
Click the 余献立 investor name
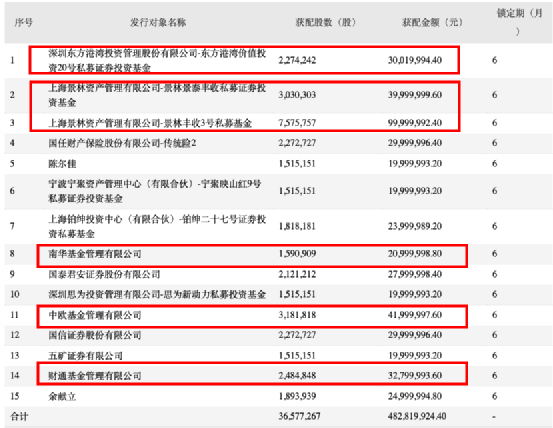tap(62, 396)
